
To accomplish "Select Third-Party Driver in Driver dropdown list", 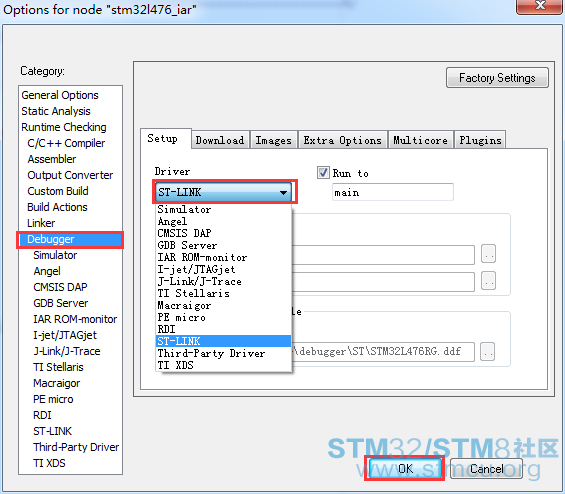I will pyautogui.click(x=223, y=353).
